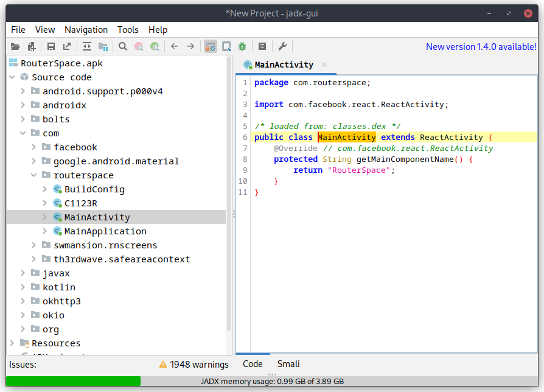Image resolution: width=544 pixels, height=392 pixels.
Task: Click the JADX memory usage bar
Action: [x=272, y=381]
